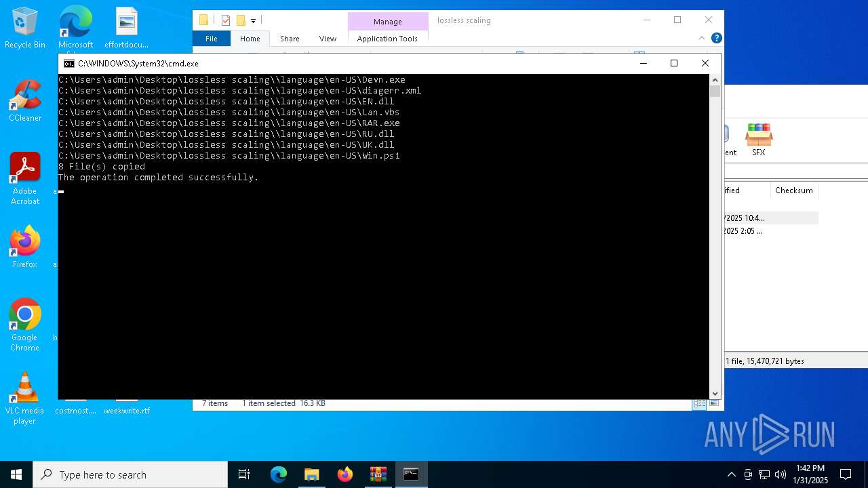This screenshot has height=488, width=868.
Task: Click the cmd.exe title bar icon
Action: (68, 63)
